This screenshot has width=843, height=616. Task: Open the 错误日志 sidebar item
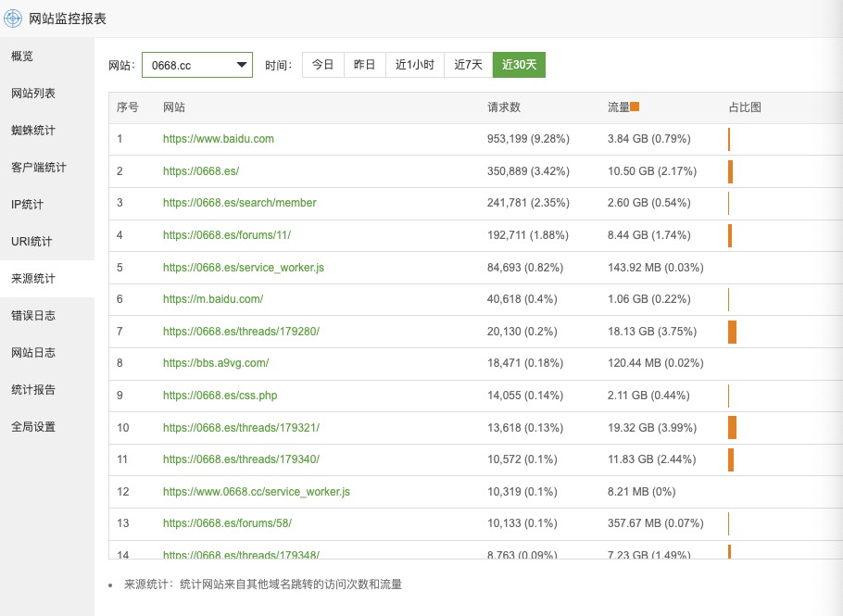click(x=33, y=316)
